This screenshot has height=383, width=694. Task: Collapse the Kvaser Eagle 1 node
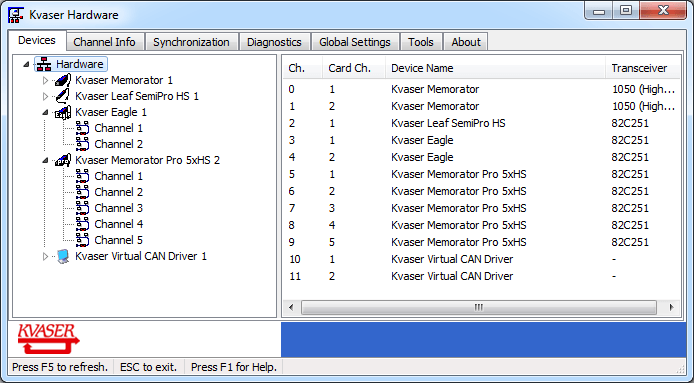pos(45,112)
